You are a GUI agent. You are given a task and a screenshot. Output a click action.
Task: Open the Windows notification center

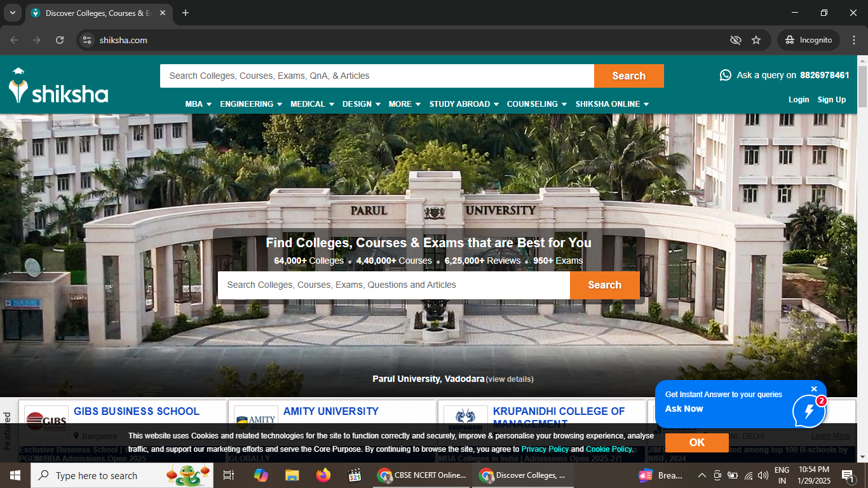pyautogui.click(x=848, y=475)
